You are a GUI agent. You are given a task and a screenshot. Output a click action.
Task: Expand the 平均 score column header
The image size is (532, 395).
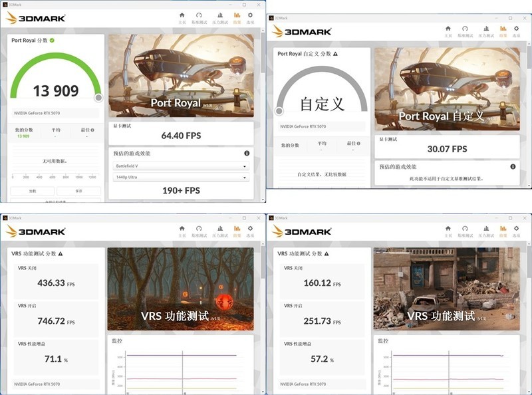[x=55, y=129]
